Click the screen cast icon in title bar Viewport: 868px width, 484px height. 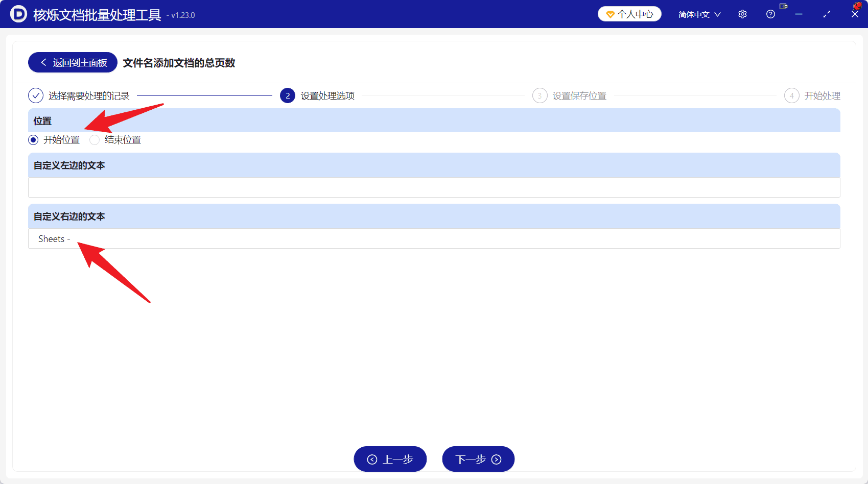[x=784, y=7]
